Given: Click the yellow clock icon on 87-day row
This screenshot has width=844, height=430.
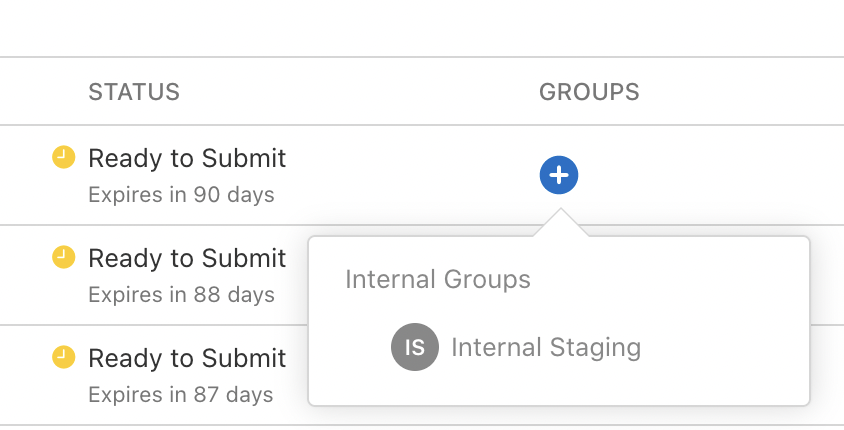Looking at the screenshot, I should point(63,356).
